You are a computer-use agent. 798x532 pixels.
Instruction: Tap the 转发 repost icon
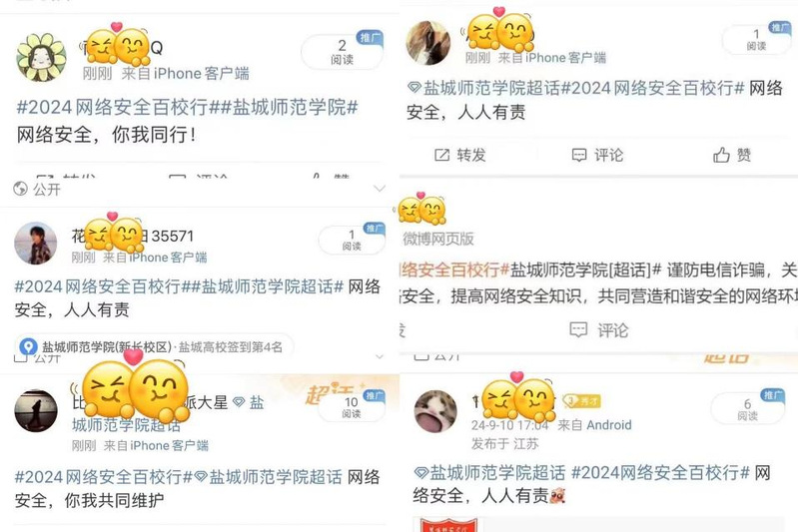pos(441,155)
